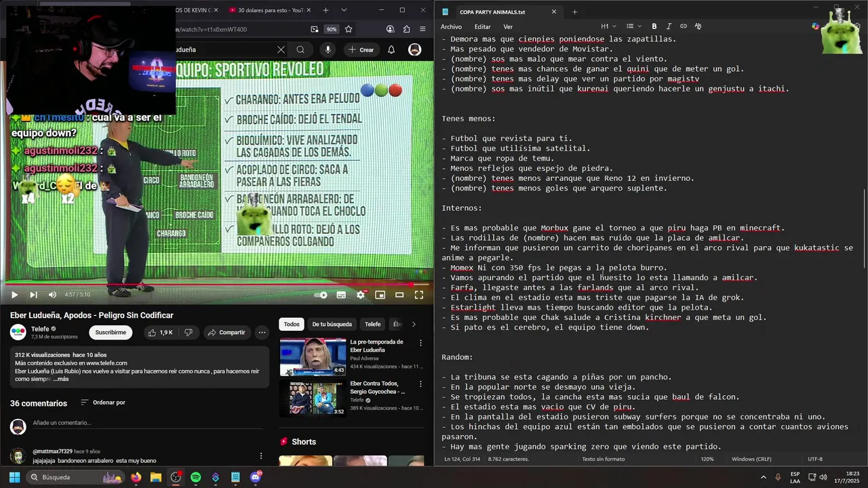
Task: Toggle bold formatting in Notepad
Action: [x=654, y=26]
